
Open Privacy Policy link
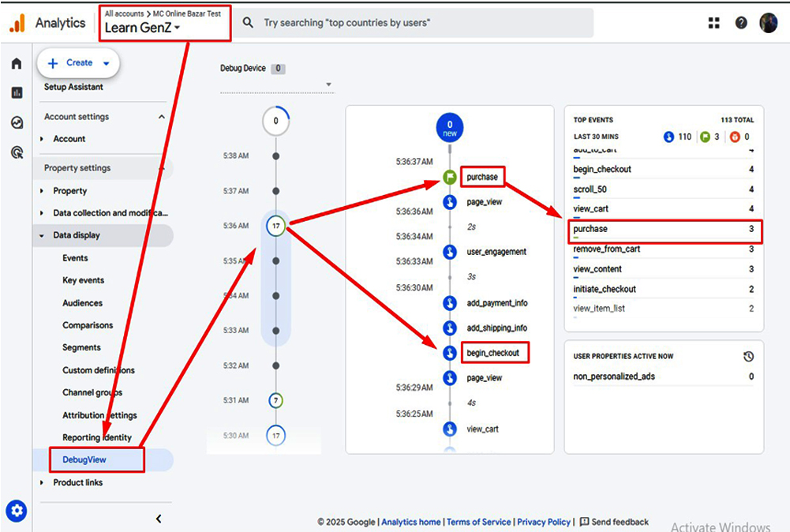point(544,522)
